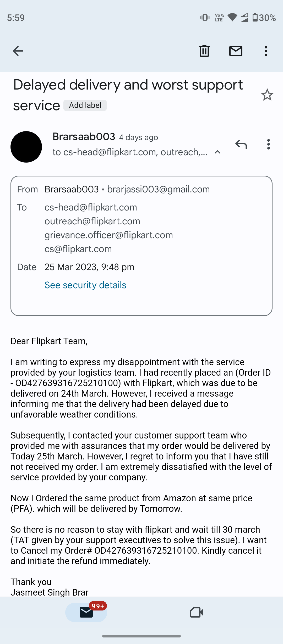Viewport: 283px width, 644px height.
Task: Go back using the arrow icon
Action: click(x=18, y=51)
